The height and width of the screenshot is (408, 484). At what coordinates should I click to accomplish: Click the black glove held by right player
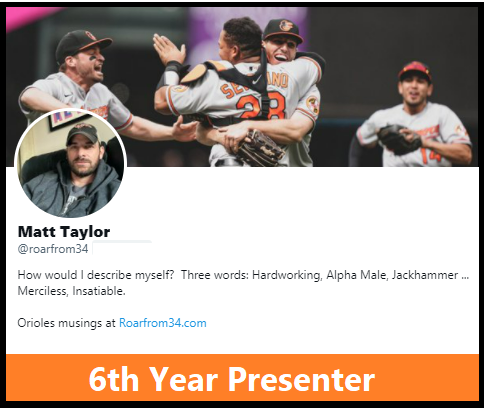(x=398, y=138)
